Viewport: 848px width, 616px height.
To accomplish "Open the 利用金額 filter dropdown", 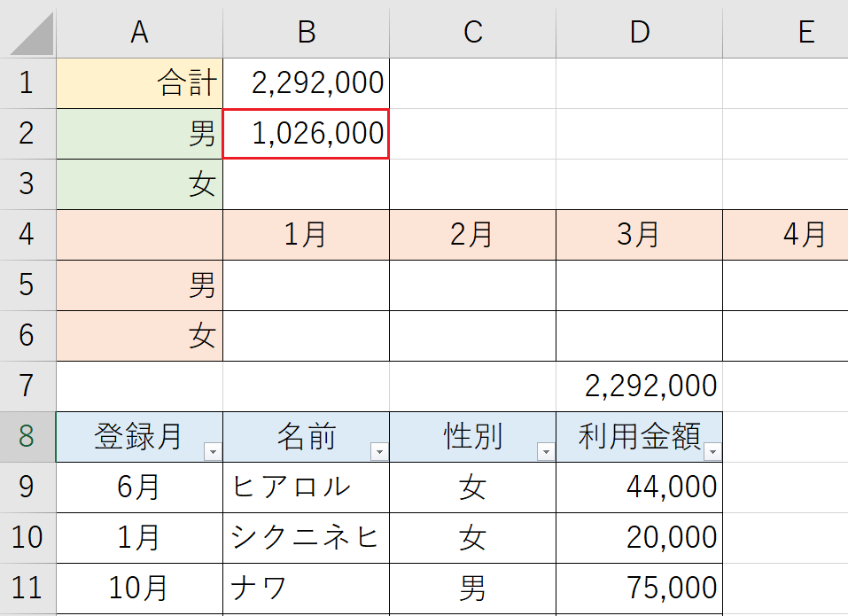I will pos(712,452).
